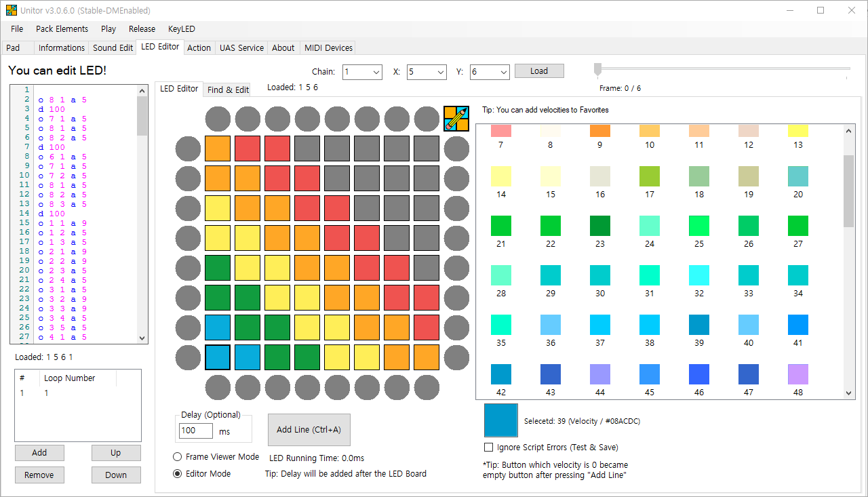Click the Up button
The width and height of the screenshot is (868, 497).
click(116, 453)
